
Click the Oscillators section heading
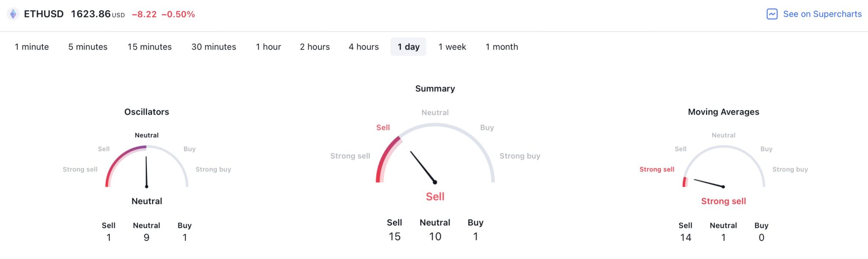pos(147,112)
